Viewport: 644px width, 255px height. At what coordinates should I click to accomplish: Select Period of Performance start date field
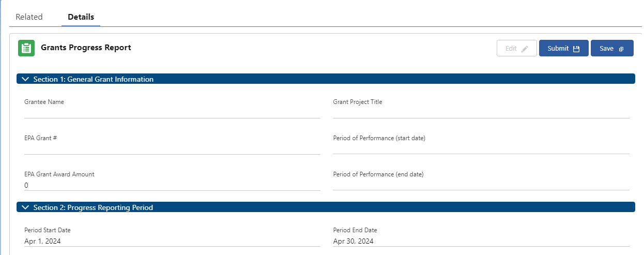point(481,148)
